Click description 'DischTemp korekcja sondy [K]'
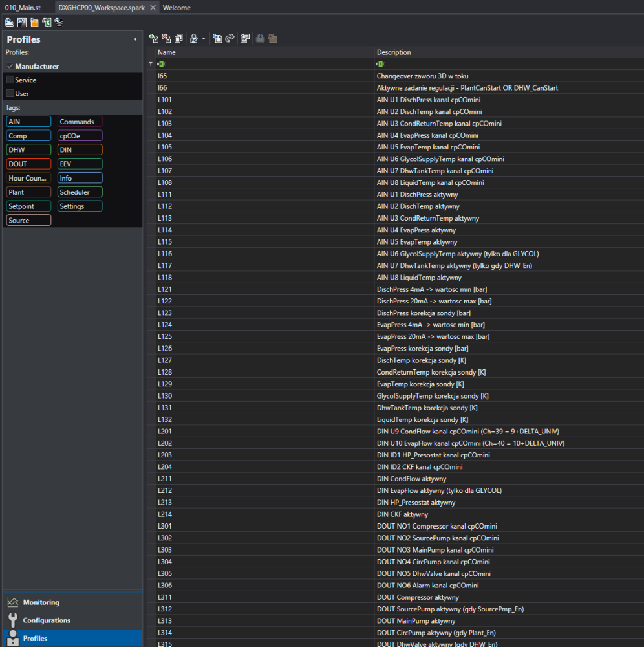 [422, 360]
